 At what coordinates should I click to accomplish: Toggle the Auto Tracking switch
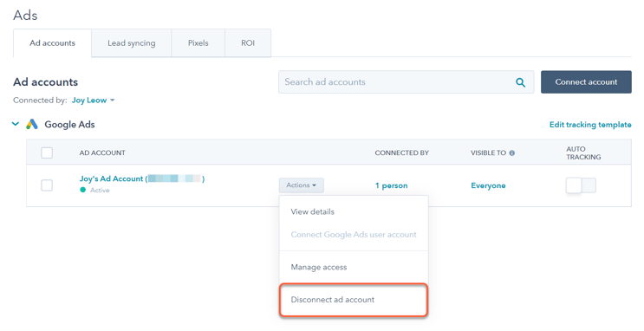tap(581, 185)
